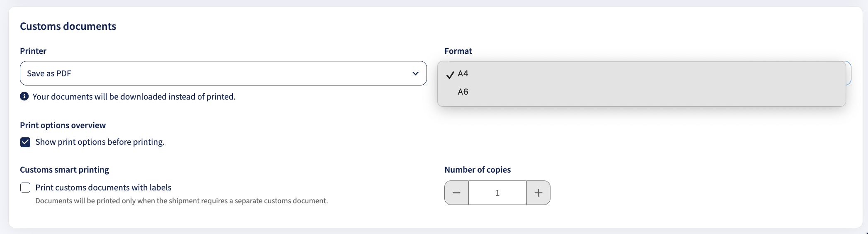The width and height of the screenshot is (868, 234).
Task: Click the minus icon in copies stepper
Action: pyautogui.click(x=456, y=193)
